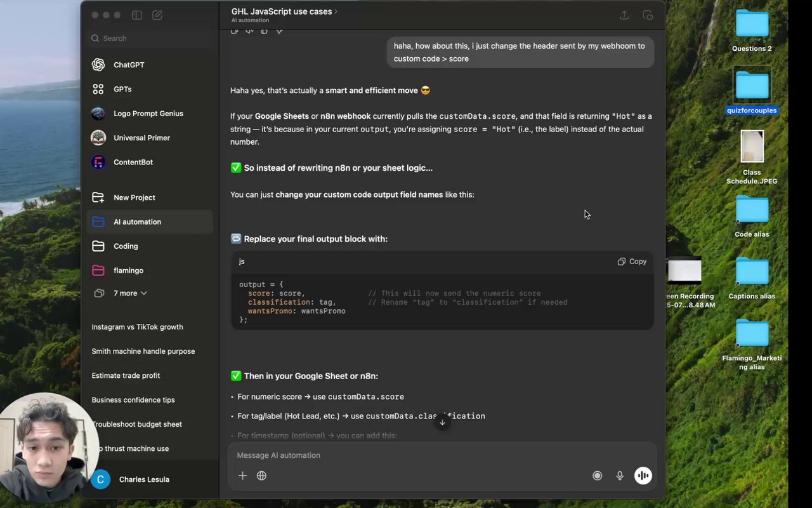The width and height of the screenshot is (812, 508).
Task: Open GHL JavaScript use cases title chevron
Action: tap(336, 11)
